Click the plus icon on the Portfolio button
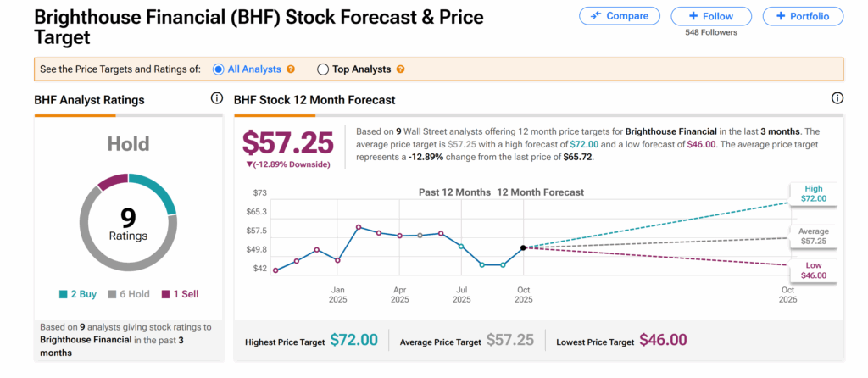This screenshot has width=868, height=378. point(780,16)
